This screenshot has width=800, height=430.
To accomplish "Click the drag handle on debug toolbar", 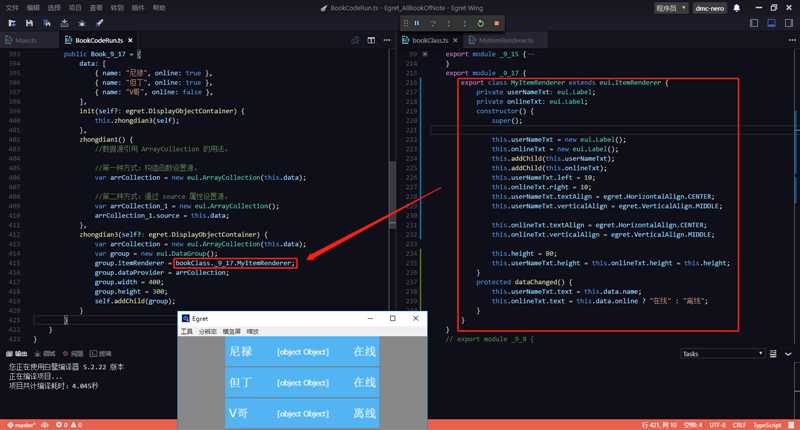I will tap(406, 23).
